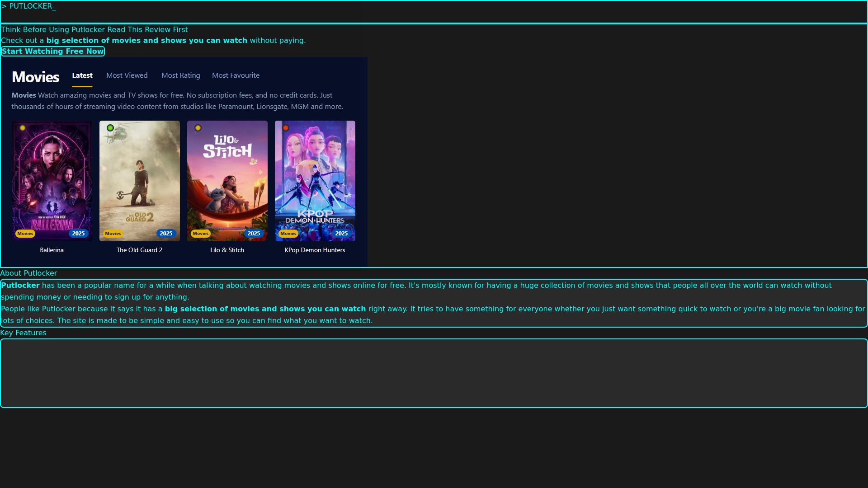Open the Ballerina movie poster
Image resolution: width=868 pixels, height=488 pixels.
(52, 181)
